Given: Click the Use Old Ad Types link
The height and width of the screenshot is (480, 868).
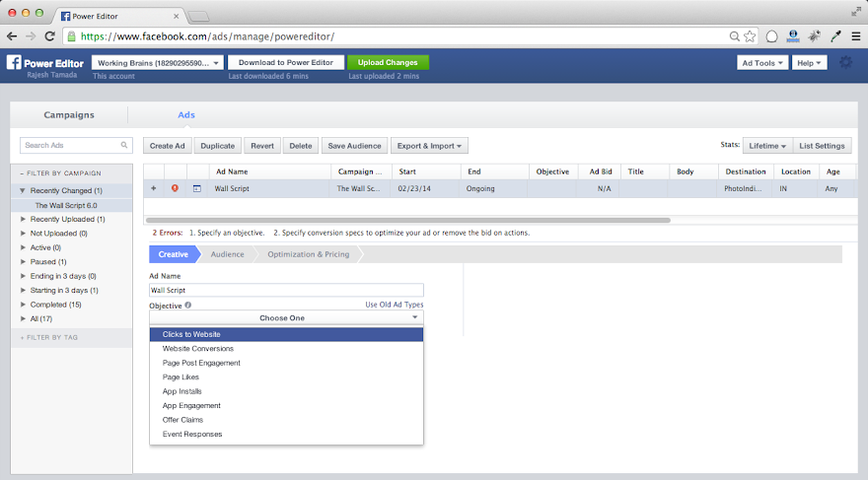Looking at the screenshot, I should coord(395,305).
